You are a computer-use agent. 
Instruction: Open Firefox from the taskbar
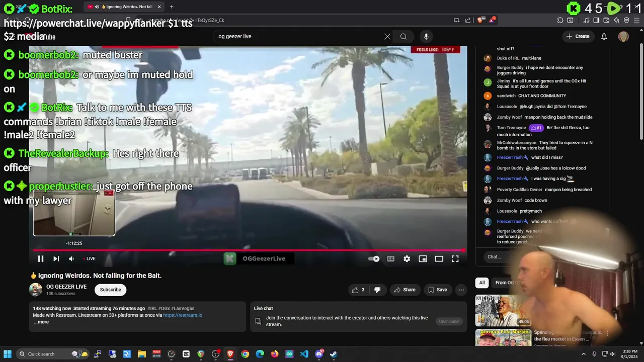coord(275,354)
